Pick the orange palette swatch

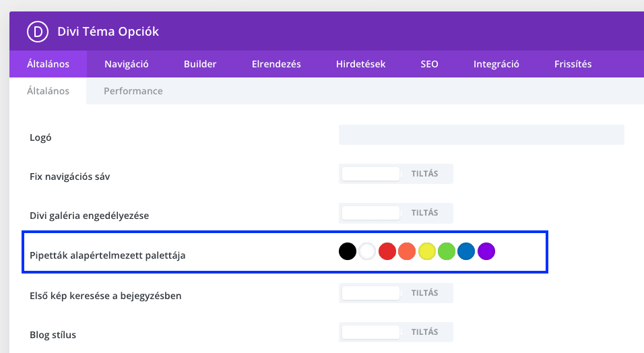pyautogui.click(x=407, y=251)
